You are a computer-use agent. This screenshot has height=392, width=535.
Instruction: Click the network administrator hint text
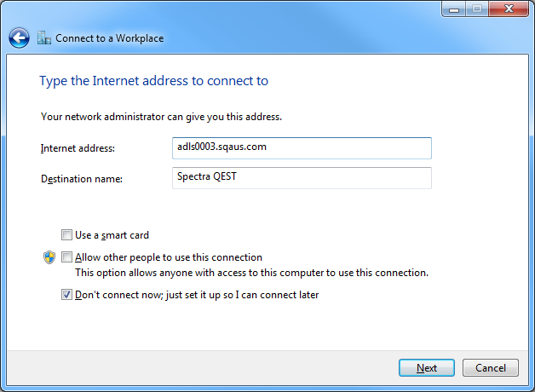[x=161, y=116]
